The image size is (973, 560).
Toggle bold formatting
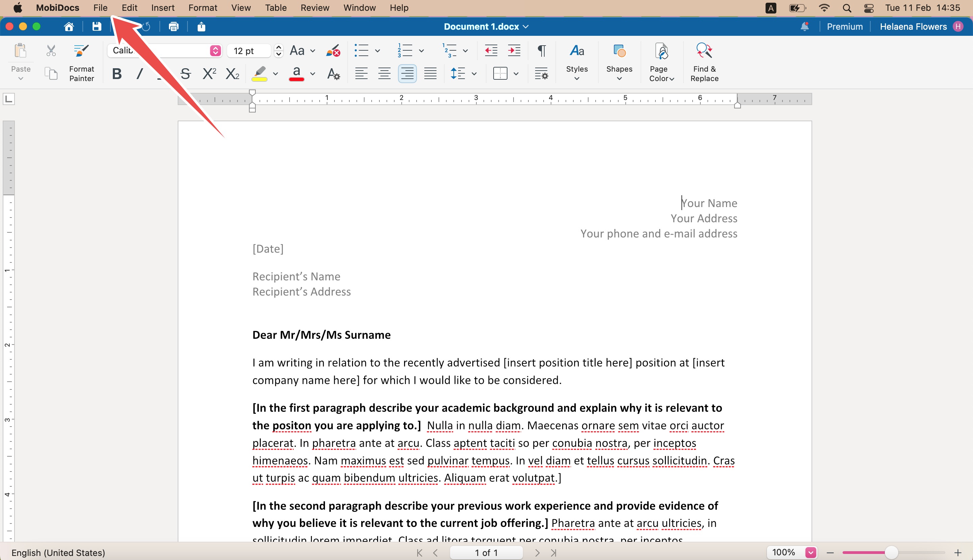coord(117,73)
